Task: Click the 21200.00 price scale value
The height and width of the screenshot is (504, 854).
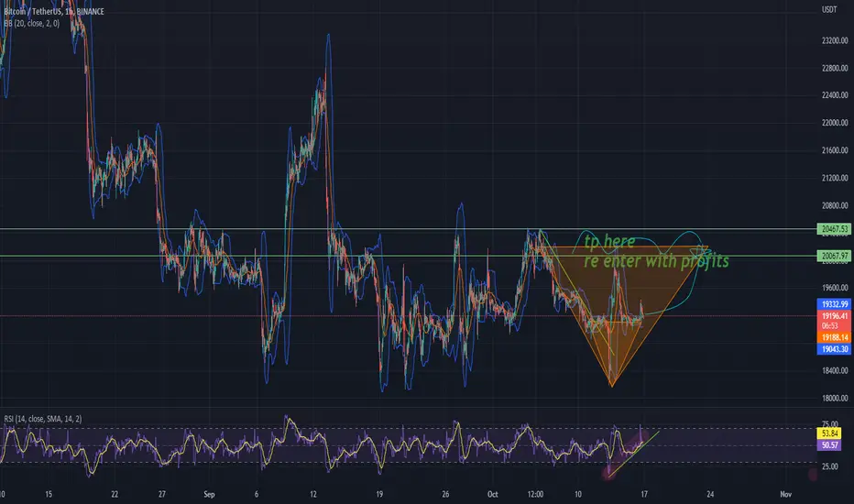Action: pos(835,178)
